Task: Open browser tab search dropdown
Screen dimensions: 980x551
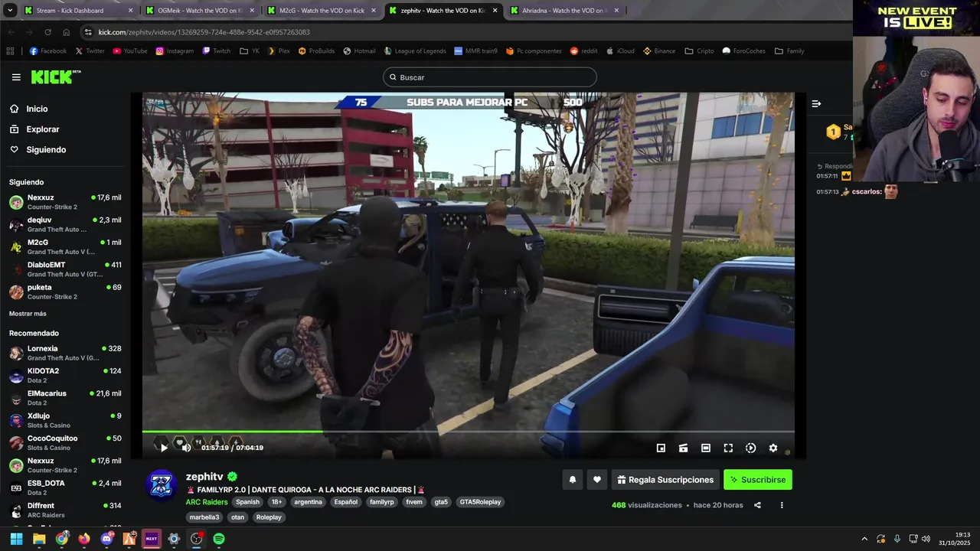Action: coord(9,11)
